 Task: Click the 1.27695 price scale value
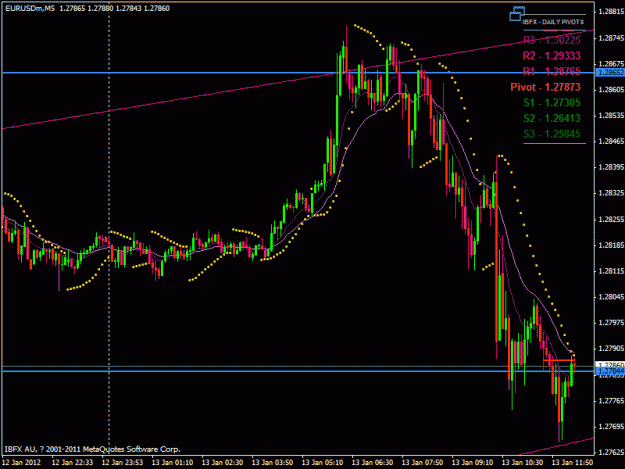point(611,426)
